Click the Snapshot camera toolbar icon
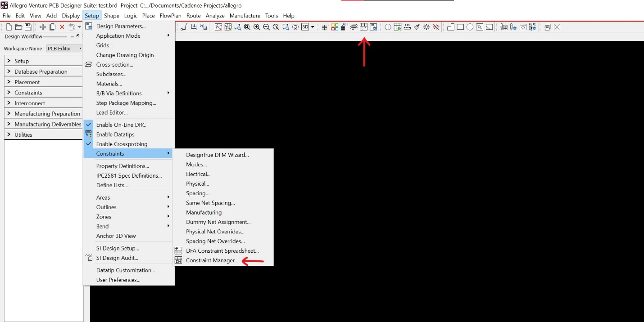This screenshot has height=322, width=644. click(x=523, y=27)
